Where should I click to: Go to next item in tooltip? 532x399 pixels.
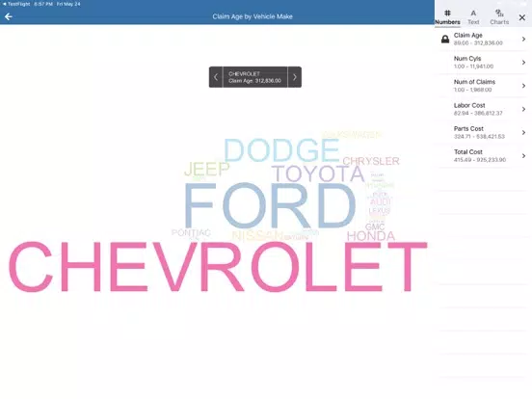(x=295, y=77)
